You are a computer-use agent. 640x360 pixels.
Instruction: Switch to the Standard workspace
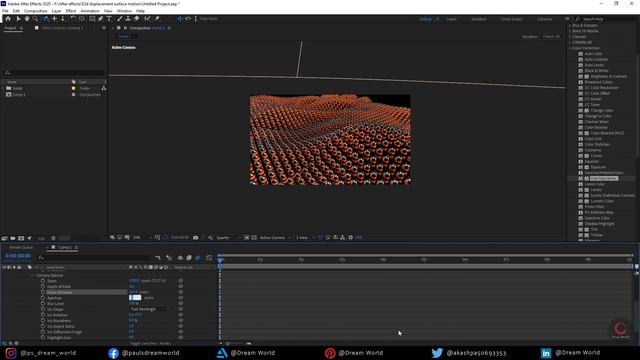point(479,19)
